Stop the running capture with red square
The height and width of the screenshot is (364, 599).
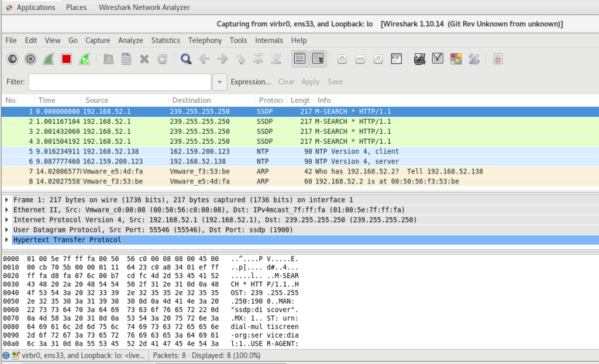pyautogui.click(x=67, y=59)
